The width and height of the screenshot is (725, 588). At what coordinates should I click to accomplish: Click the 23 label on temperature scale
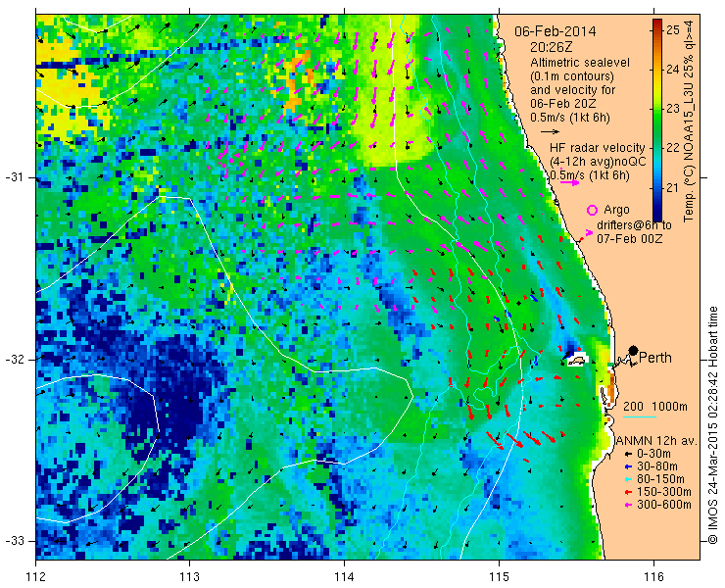coord(673,109)
